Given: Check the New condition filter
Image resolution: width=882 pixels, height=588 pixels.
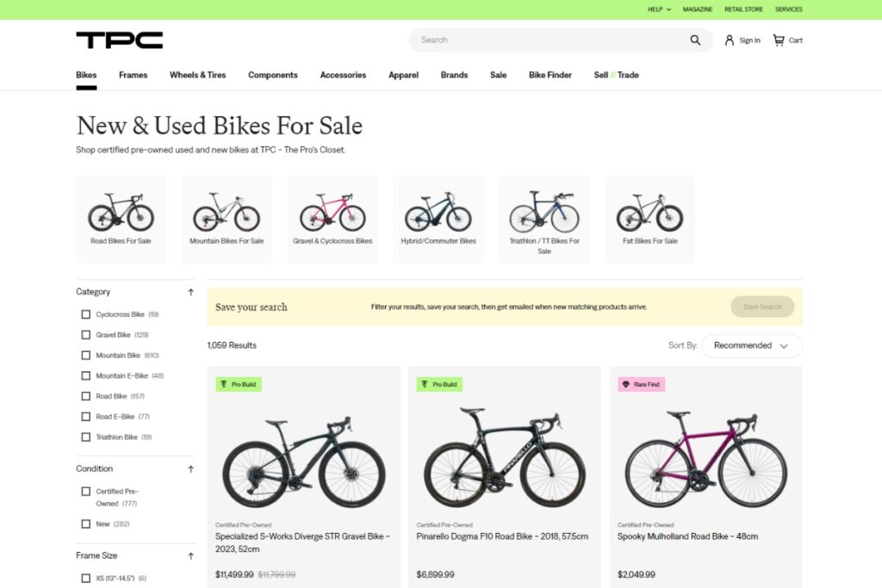Looking at the screenshot, I should [85, 524].
